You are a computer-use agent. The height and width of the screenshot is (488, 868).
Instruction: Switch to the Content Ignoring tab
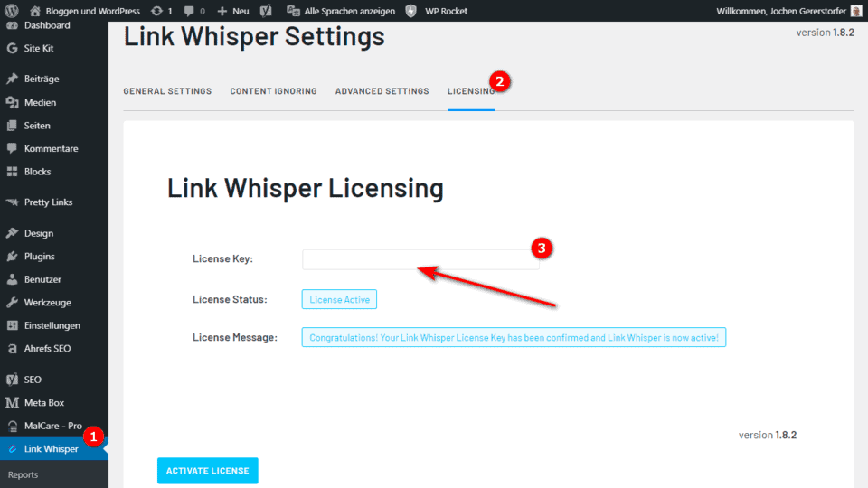tap(273, 91)
